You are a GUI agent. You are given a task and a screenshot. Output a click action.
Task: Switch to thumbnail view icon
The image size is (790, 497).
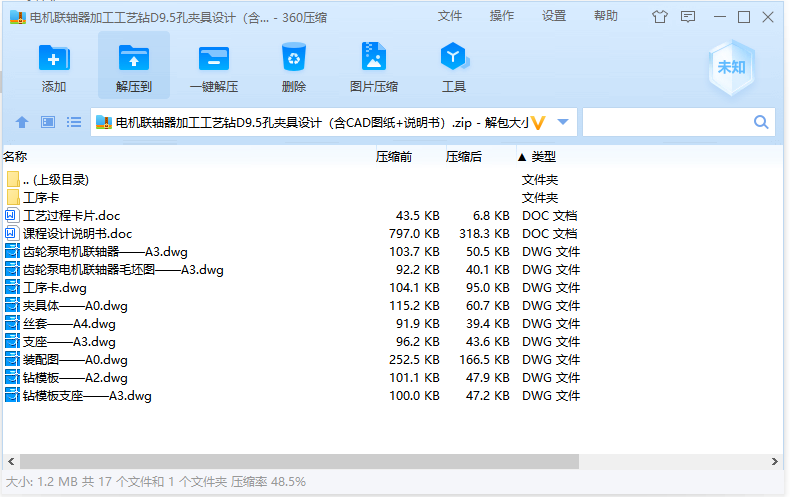[x=48, y=122]
